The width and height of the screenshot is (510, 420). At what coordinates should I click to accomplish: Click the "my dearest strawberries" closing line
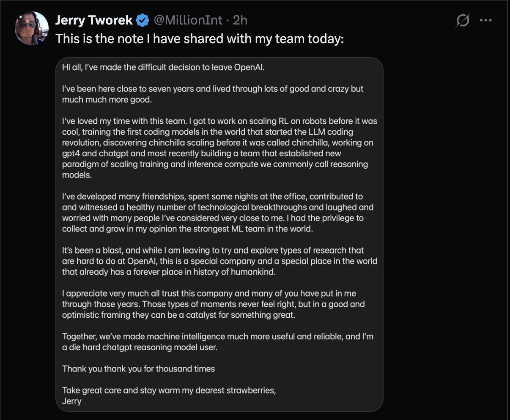[x=169, y=390]
